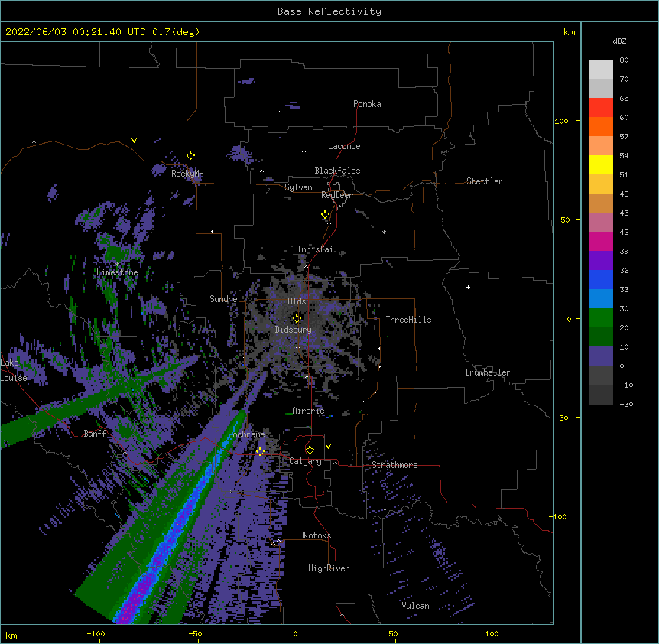Select the light blue 30-33 dBZ swatch

click(x=601, y=298)
